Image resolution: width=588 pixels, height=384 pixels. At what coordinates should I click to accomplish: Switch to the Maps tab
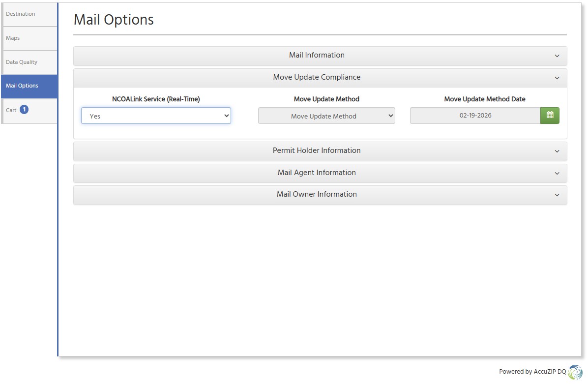point(13,38)
